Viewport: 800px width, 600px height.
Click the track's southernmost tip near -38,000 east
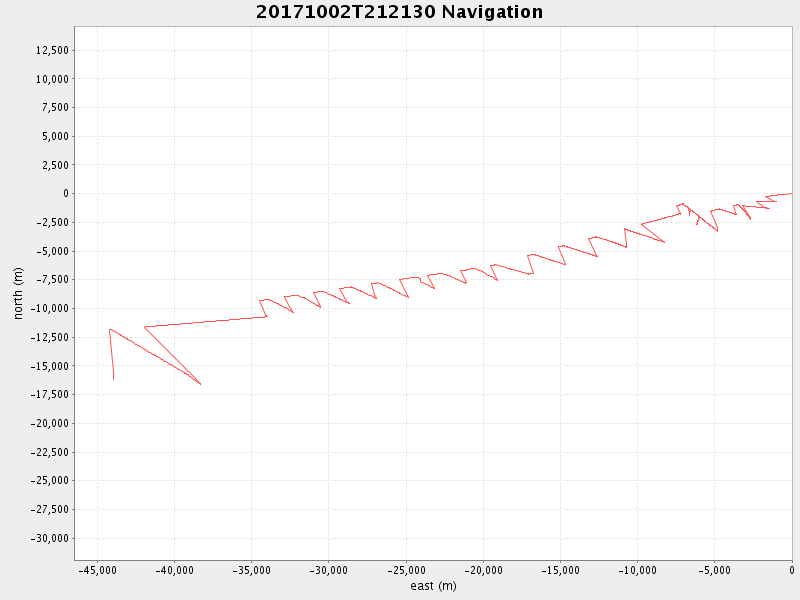(201, 384)
